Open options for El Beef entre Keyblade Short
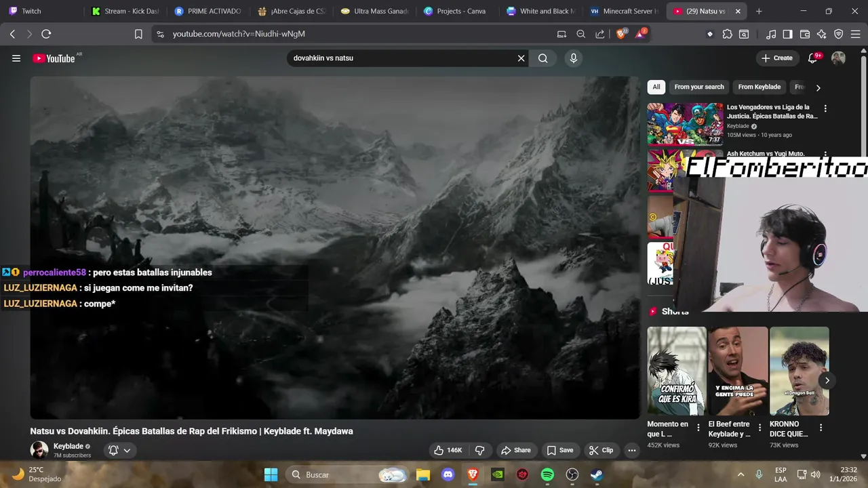 pyautogui.click(x=759, y=428)
